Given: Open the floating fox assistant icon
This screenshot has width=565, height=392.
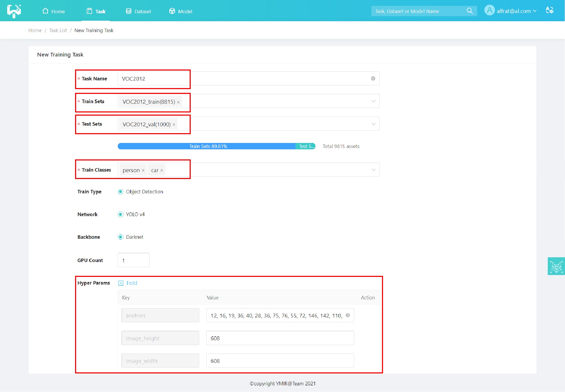Looking at the screenshot, I should (556, 266).
